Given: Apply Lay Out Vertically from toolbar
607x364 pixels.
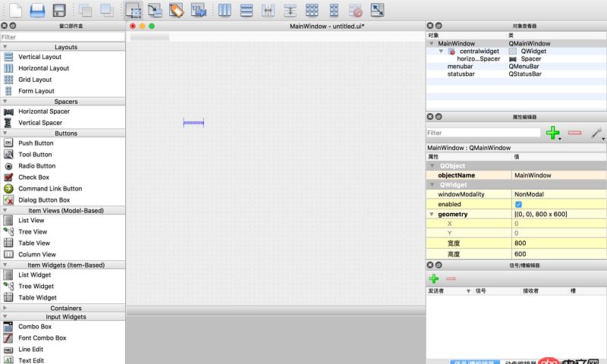Looking at the screenshot, I should (x=246, y=10).
